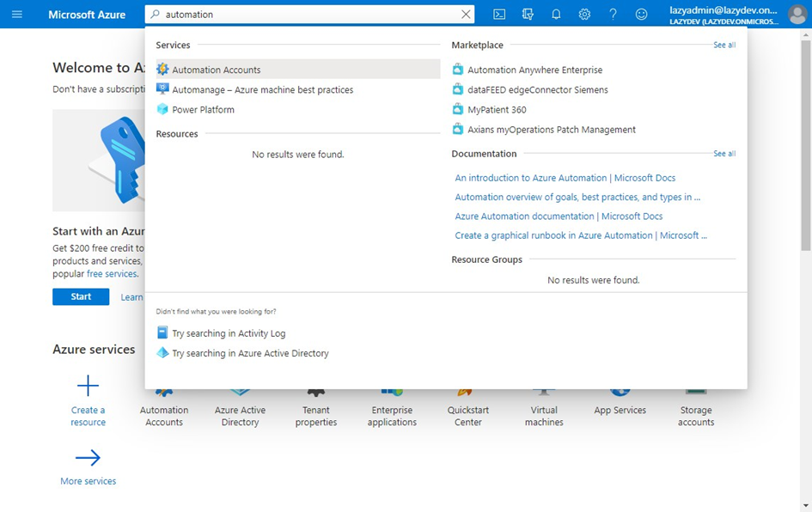Image resolution: width=812 pixels, height=512 pixels.
Task: Open the feedback smiley icon
Action: pyautogui.click(x=642, y=15)
